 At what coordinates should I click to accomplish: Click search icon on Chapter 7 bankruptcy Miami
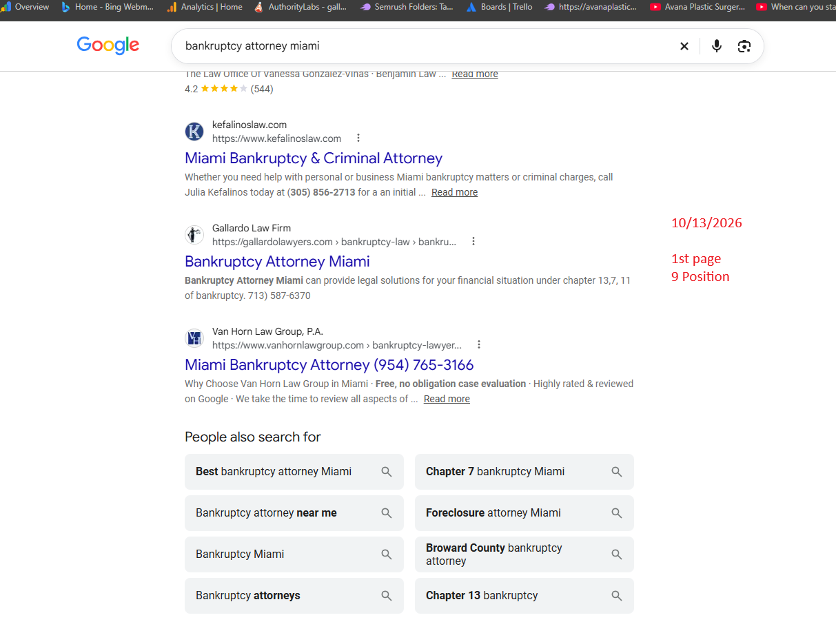pyautogui.click(x=617, y=472)
